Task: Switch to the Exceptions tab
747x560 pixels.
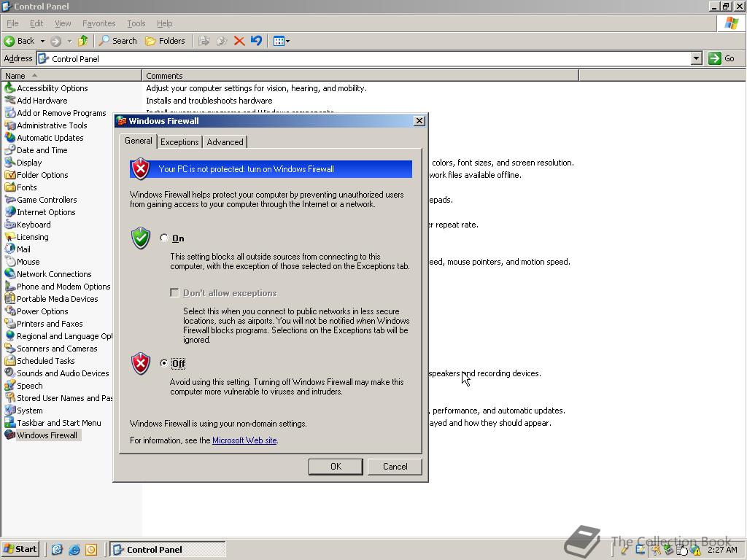Action: click(179, 142)
